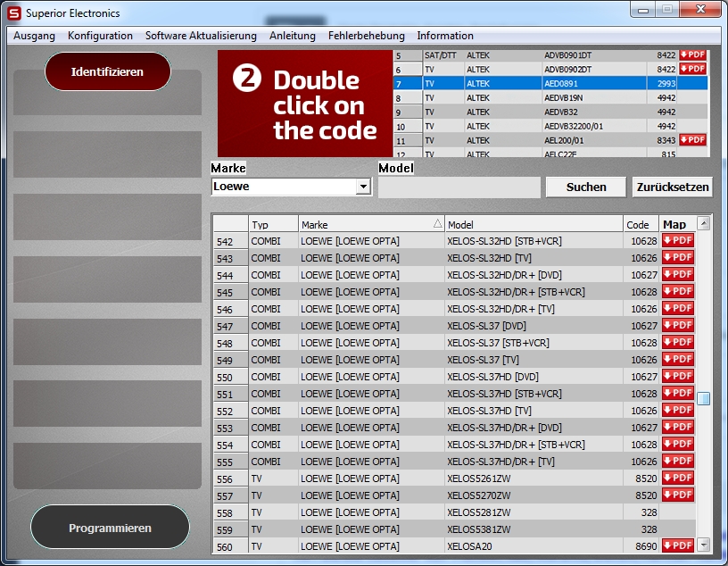Click into the Model search field
Viewport: 728px width, 566px height.
coord(459,187)
